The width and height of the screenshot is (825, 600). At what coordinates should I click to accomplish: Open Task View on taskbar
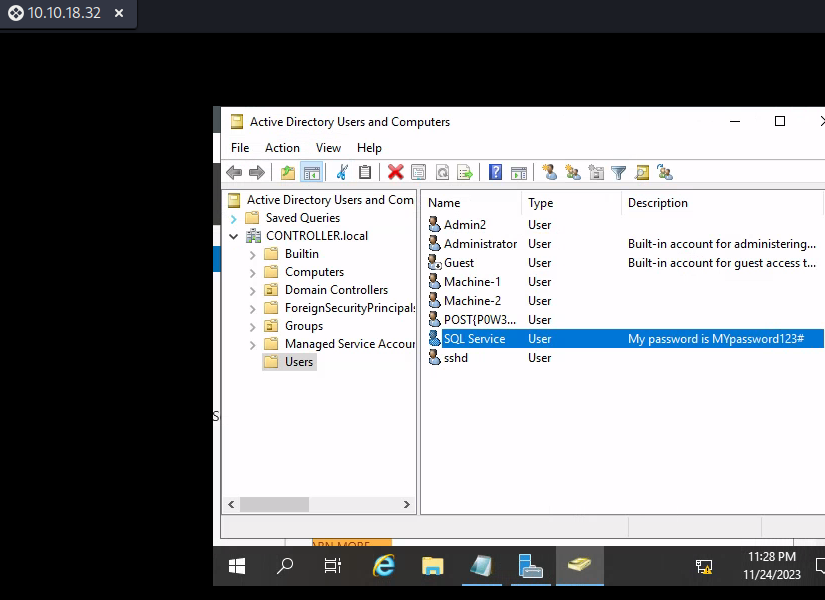click(333, 566)
